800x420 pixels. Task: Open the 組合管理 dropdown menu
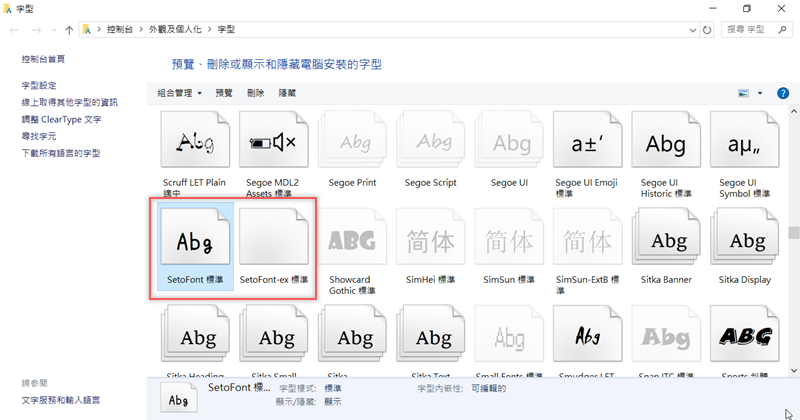coord(180,93)
